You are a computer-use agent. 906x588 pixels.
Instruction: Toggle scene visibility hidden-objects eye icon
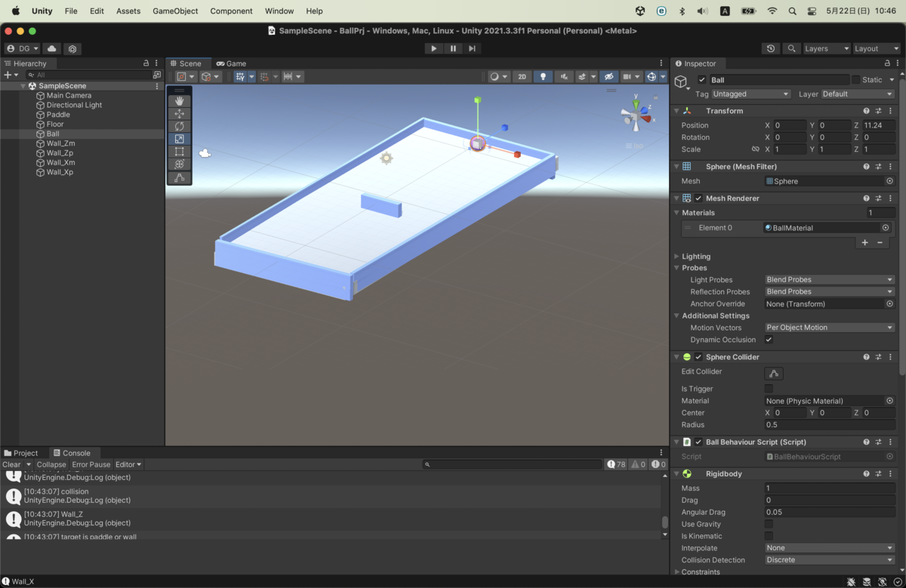click(x=608, y=76)
